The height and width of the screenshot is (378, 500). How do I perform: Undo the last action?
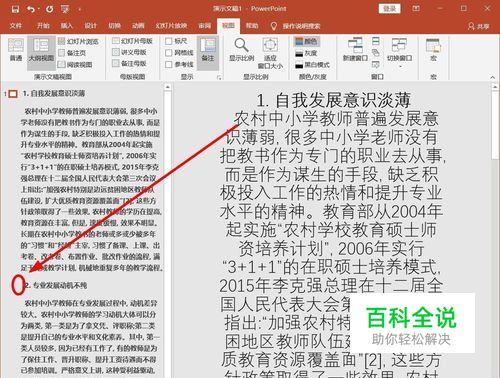coord(31,9)
